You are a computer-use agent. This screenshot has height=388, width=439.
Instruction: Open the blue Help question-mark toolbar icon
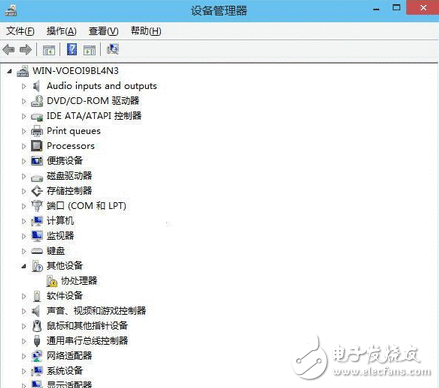pos(72,50)
